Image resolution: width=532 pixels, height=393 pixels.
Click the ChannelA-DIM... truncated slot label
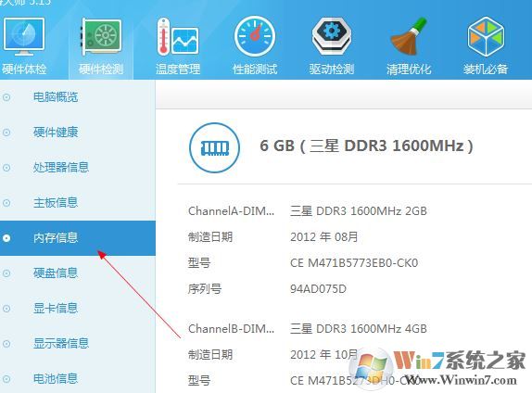pyautogui.click(x=231, y=211)
